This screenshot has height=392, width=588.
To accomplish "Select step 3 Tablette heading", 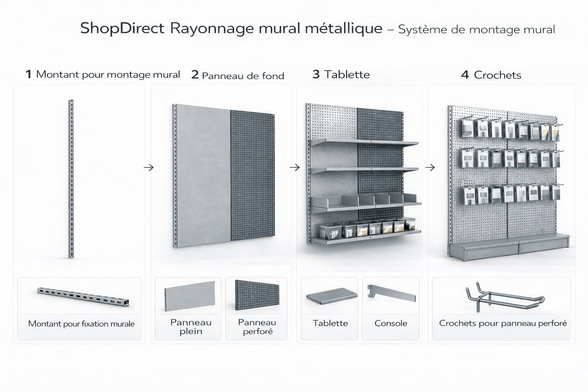I will (341, 74).
